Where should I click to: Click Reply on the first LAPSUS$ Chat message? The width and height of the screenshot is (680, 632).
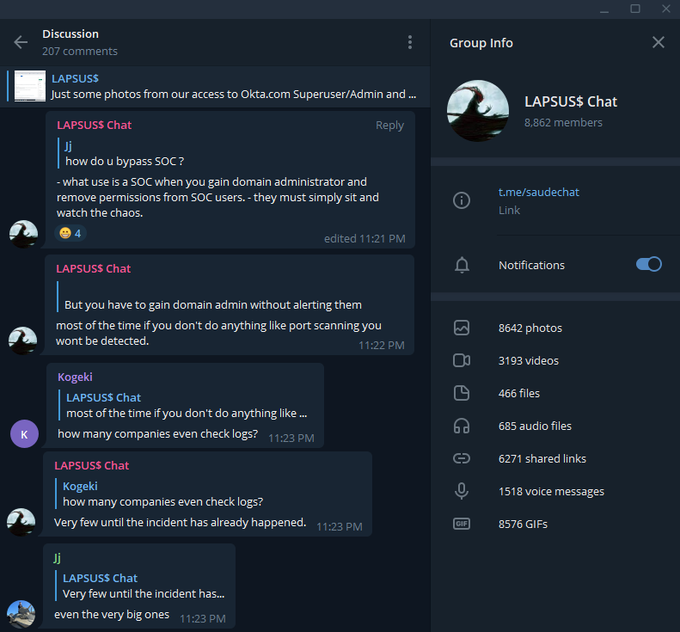pyautogui.click(x=389, y=125)
